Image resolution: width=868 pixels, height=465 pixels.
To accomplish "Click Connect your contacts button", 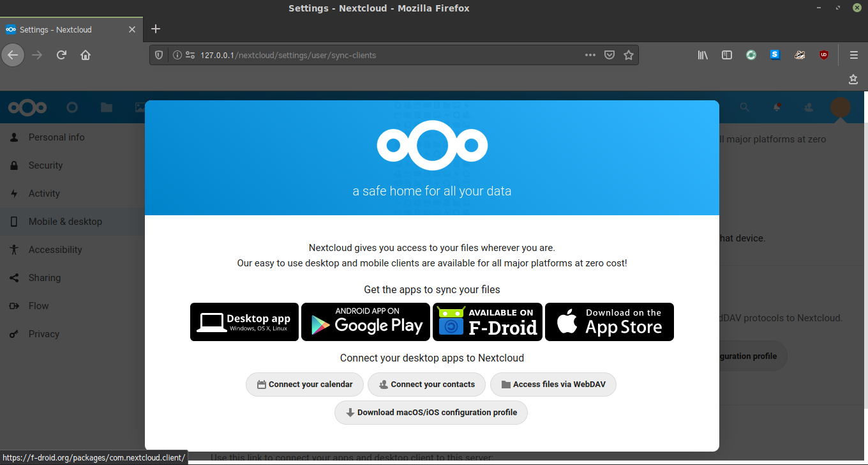I will click(427, 385).
